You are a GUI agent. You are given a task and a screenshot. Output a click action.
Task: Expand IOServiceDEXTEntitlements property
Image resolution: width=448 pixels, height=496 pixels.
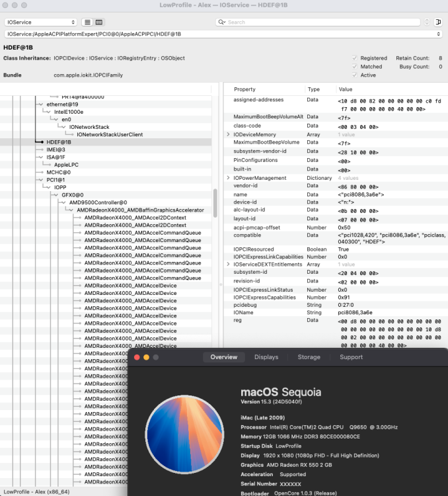tap(228, 264)
